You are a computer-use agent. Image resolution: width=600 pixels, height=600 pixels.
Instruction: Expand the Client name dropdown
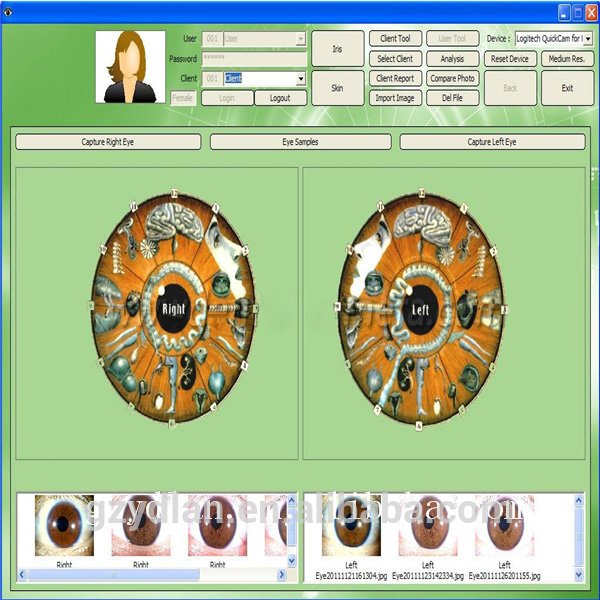pos(301,78)
